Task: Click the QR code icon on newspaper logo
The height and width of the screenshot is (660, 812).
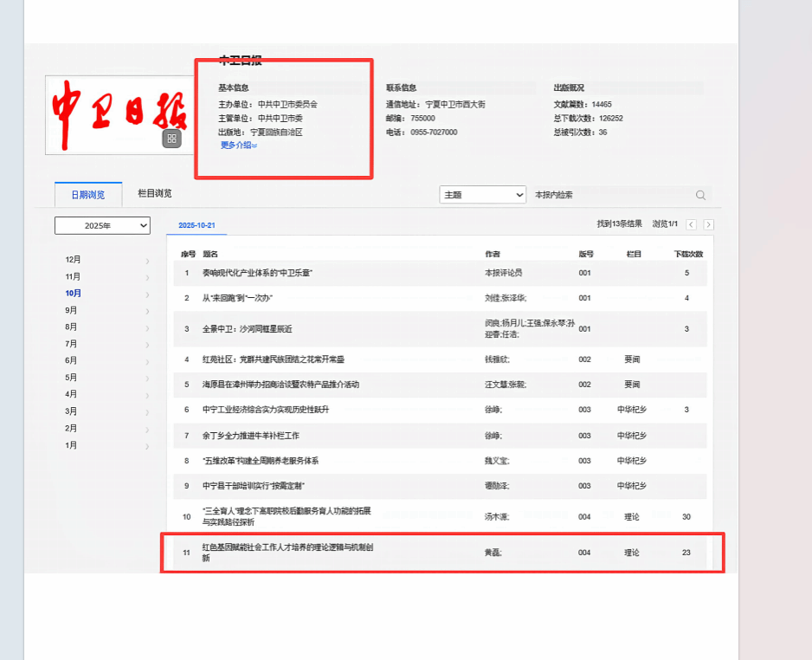Action: (x=172, y=139)
